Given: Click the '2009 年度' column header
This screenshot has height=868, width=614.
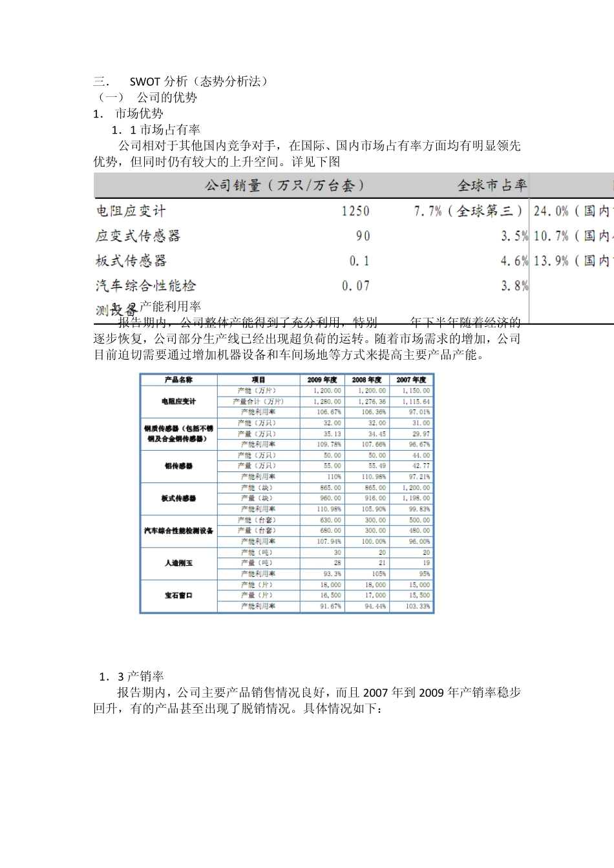Looking at the screenshot, I should click(322, 380).
